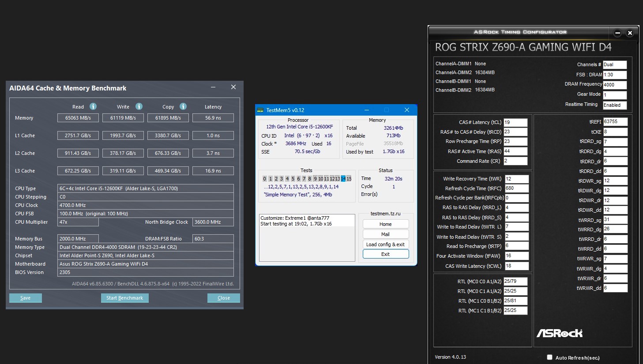Click the ASRock logo in Timing Configurator
The height and width of the screenshot is (364, 643).
[560, 333]
